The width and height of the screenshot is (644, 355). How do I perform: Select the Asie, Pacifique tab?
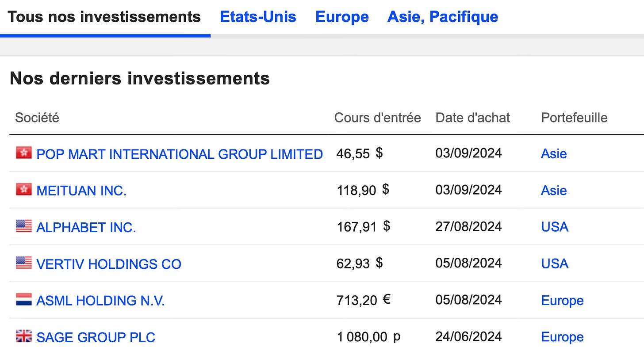(442, 16)
